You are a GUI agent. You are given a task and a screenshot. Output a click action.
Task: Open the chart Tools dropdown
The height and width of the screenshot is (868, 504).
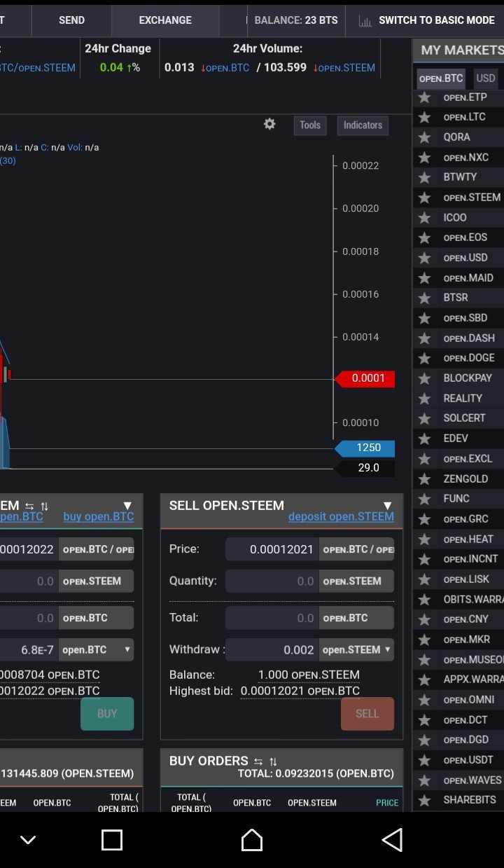(310, 125)
